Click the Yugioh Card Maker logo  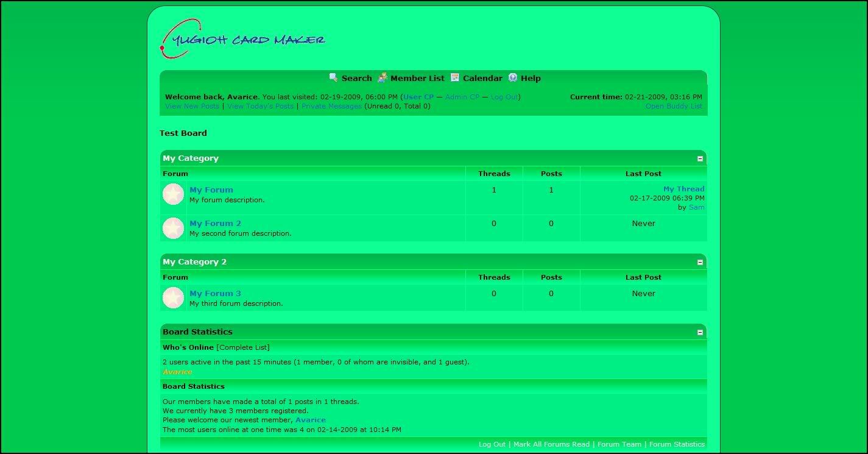pyautogui.click(x=242, y=40)
